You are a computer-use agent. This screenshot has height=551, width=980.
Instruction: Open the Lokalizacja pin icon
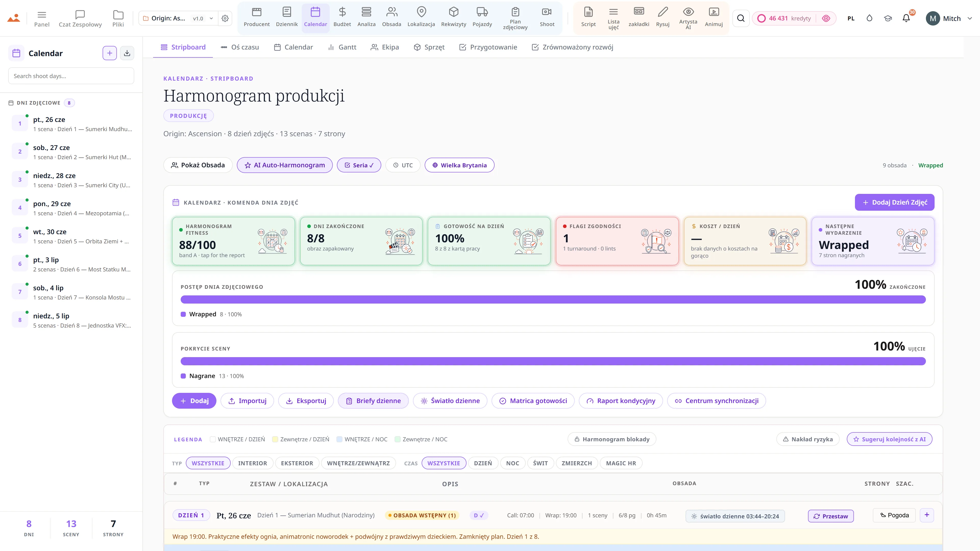tap(421, 12)
